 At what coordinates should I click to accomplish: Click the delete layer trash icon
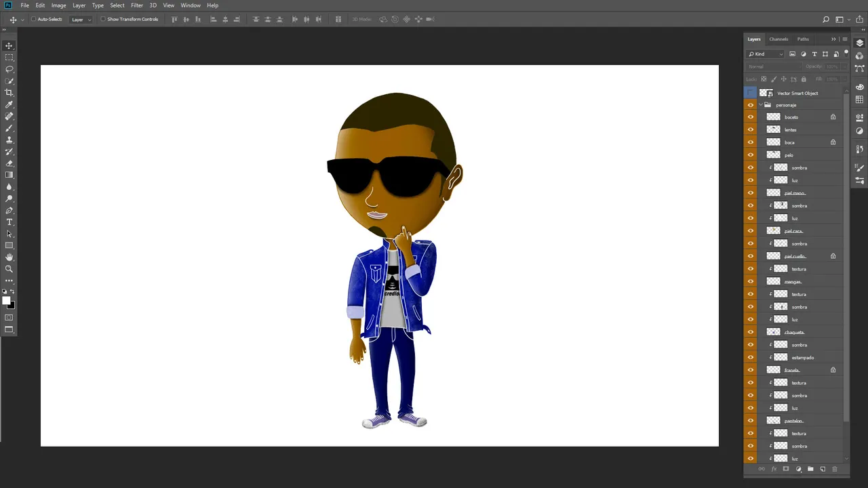[x=835, y=469]
